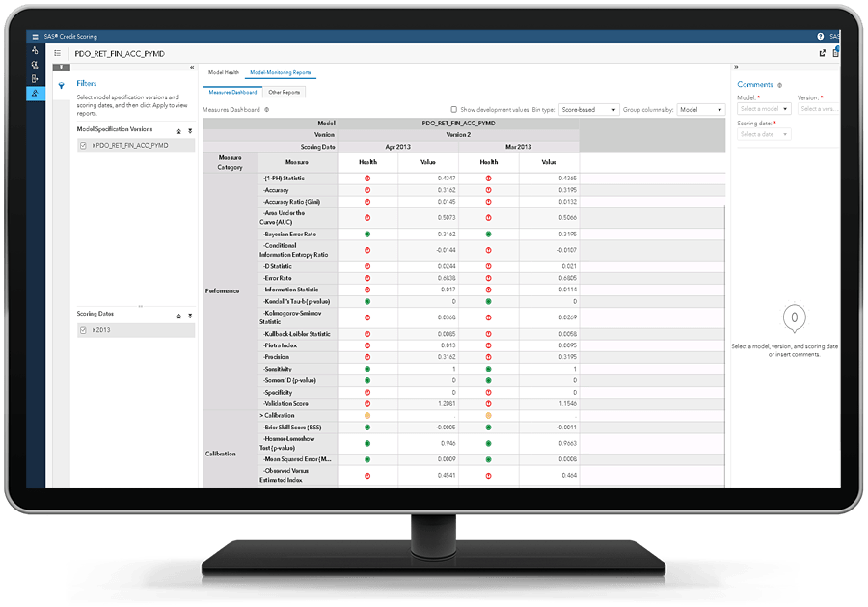The width and height of the screenshot is (868, 607).
Task: Open the hamburger menu beside SAS Credit Scoring
Action: pos(36,36)
